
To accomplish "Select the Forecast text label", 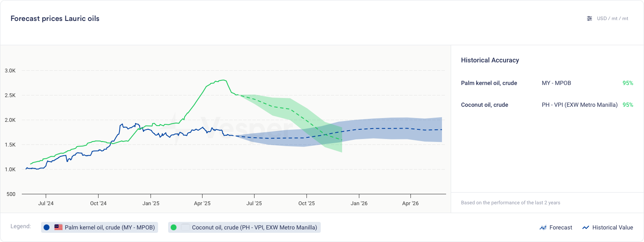I will (561, 227).
